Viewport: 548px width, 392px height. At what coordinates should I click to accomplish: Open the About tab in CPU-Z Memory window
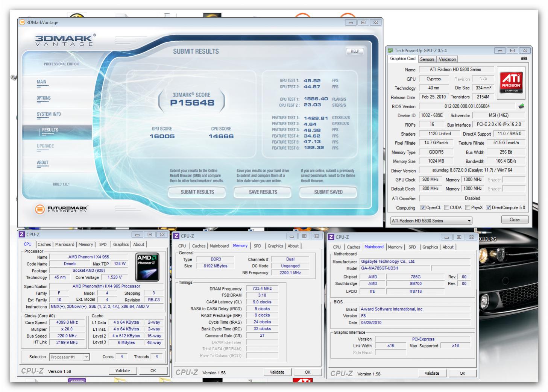(293, 246)
